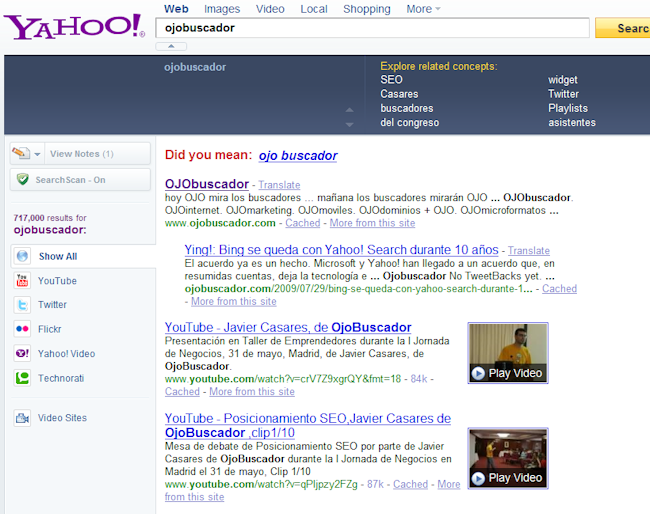Switch to the Images tab
Viewport: 650px width, 514px height.
(x=222, y=9)
